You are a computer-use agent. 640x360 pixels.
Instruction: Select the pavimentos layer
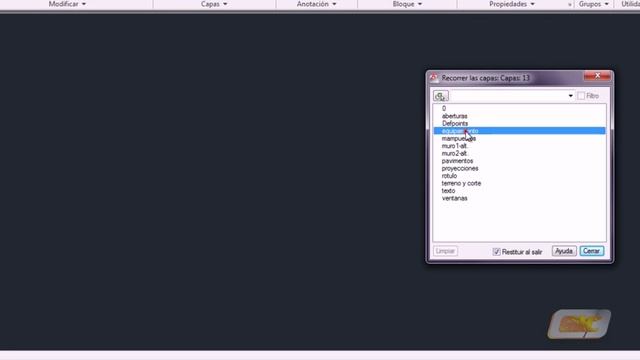(519, 161)
